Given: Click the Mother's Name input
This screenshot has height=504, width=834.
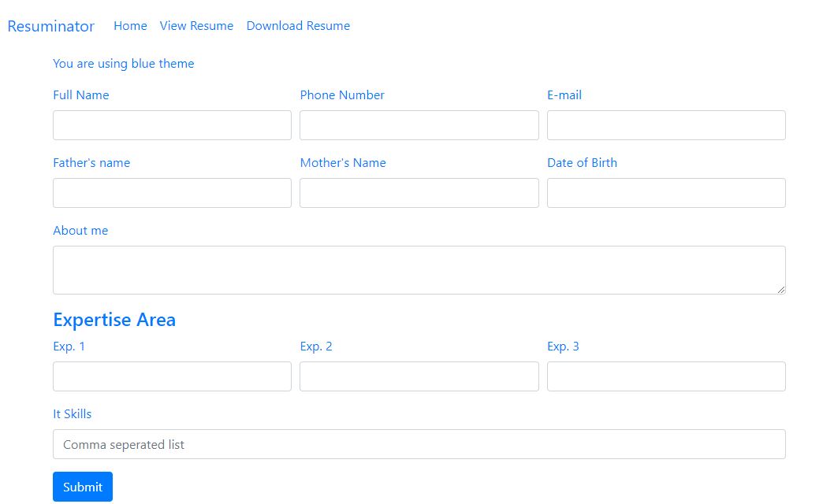Looking at the screenshot, I should click(419, 192).
